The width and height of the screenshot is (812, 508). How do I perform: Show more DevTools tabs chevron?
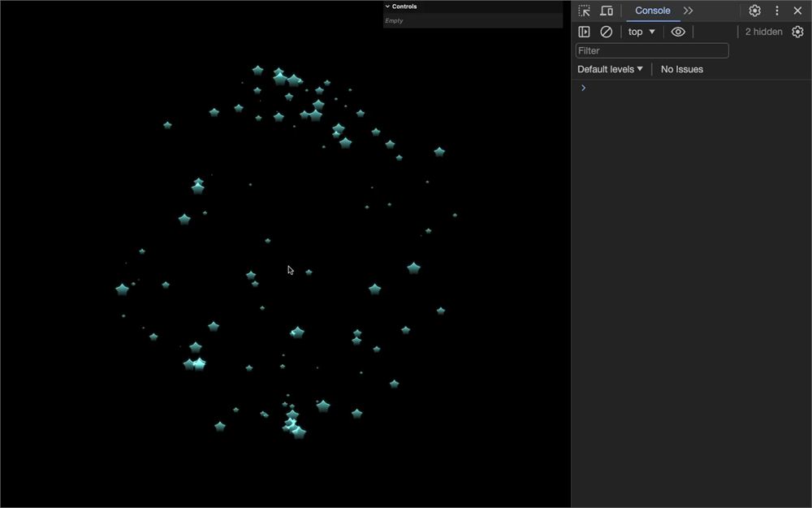point(688,11)
